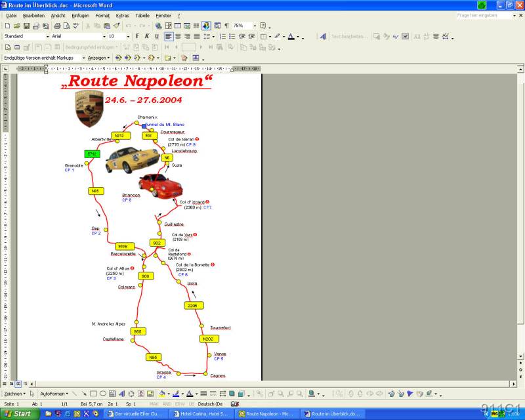Open the Tabelle menu
The height and width of the screenshot is (420, 525).
pyautogui.click(x=142, y=15)
